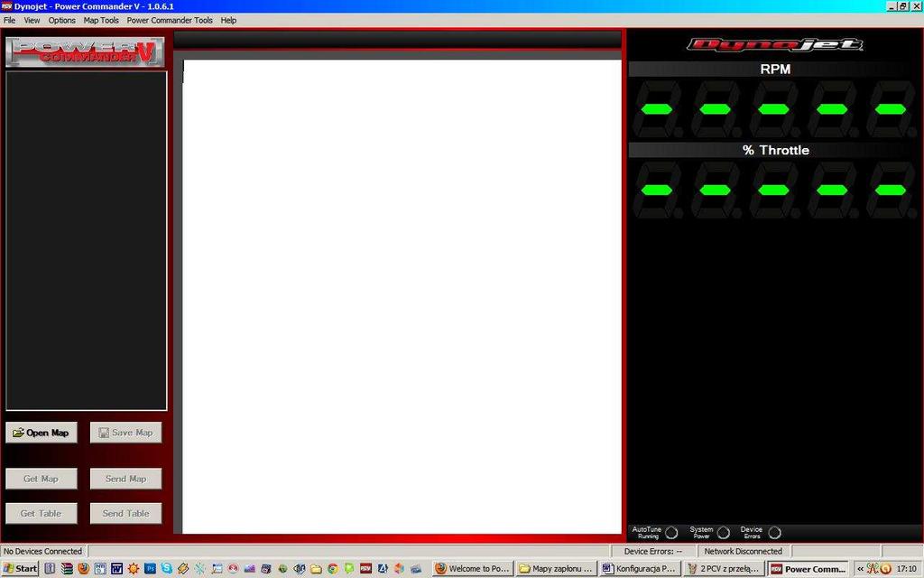The height and width of the screenshot is (578, 924).
Task: Click the PCV icon in title bar
Action: tap(6, 6)
